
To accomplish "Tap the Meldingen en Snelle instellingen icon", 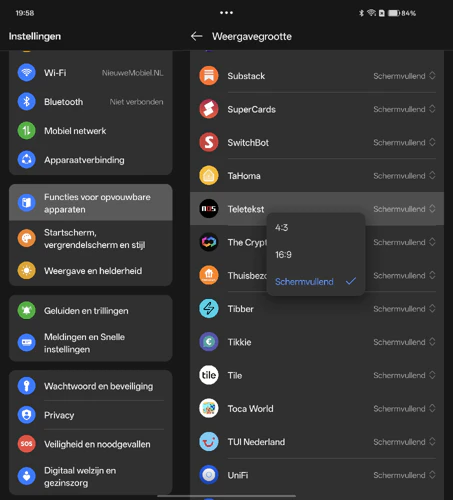I will 27,343.
